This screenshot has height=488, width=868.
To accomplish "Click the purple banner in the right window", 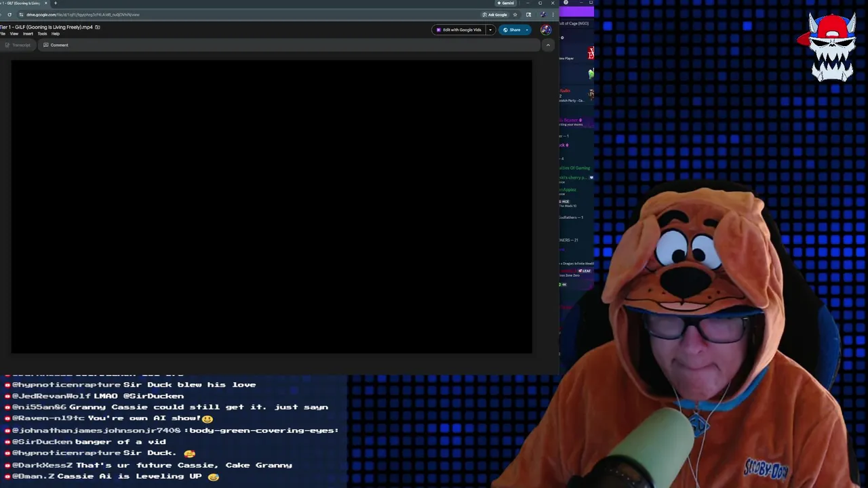I will [576, 12].
